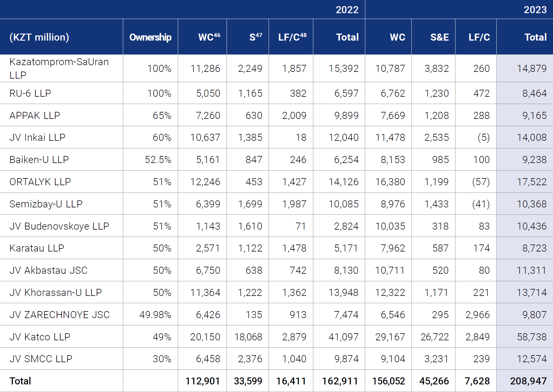
Task: Select the 52.5% ownership value
Action: click(x=158, y=159)
